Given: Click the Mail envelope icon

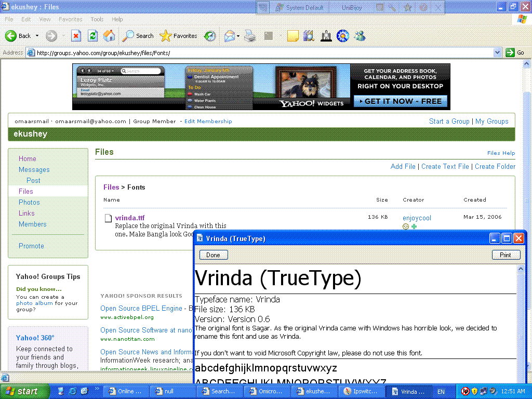Looking at the screenshot, I should [x=230, y=36].
